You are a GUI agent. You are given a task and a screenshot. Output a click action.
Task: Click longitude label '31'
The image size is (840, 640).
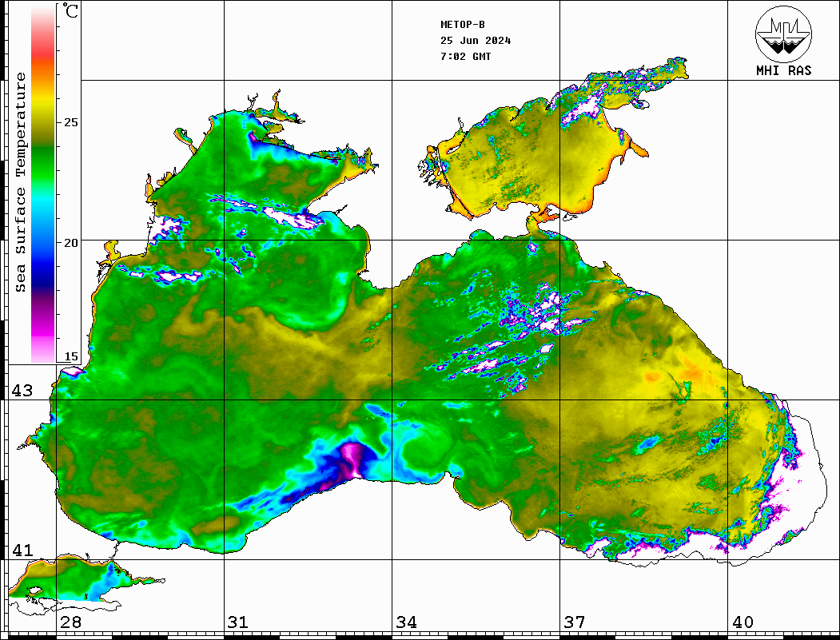click(x=238, y=622)
